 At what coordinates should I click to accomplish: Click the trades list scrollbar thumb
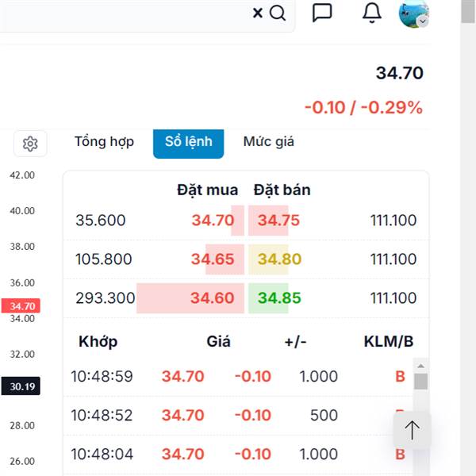tap(420, 382)
